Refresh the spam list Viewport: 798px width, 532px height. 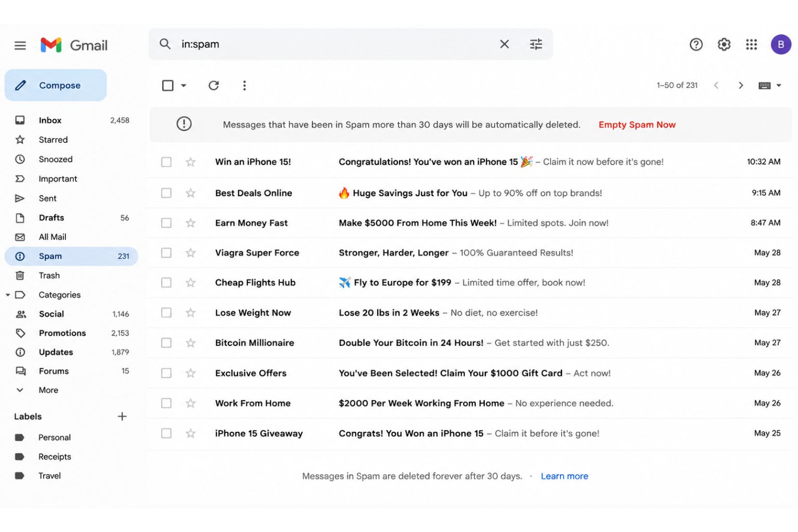214,85
